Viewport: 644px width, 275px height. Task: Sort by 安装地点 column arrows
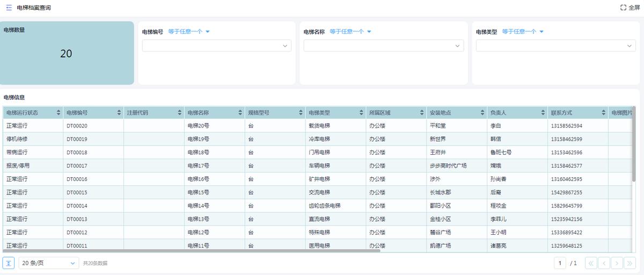click(x=482, y=113)
